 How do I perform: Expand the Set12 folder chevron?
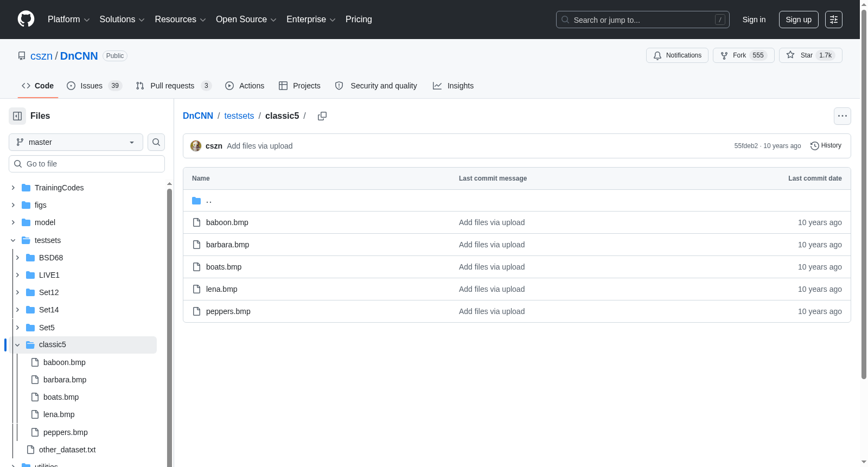tap(17, 292)
